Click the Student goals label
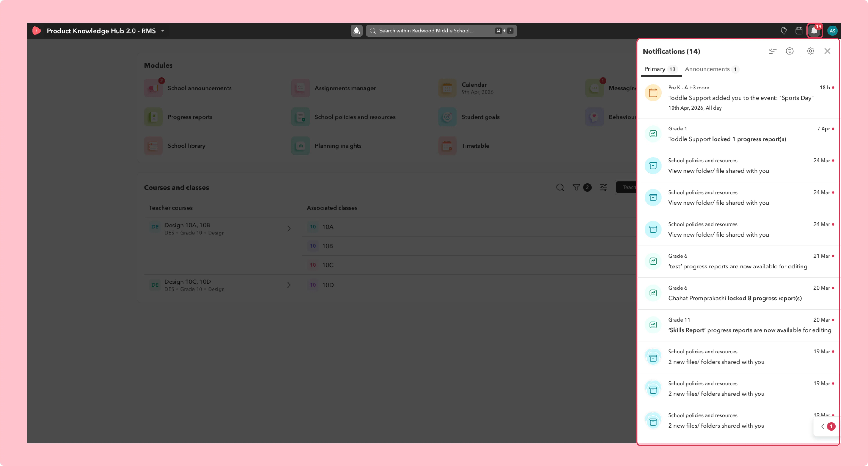Screen dimensions: 868x466 click(480, 117)
